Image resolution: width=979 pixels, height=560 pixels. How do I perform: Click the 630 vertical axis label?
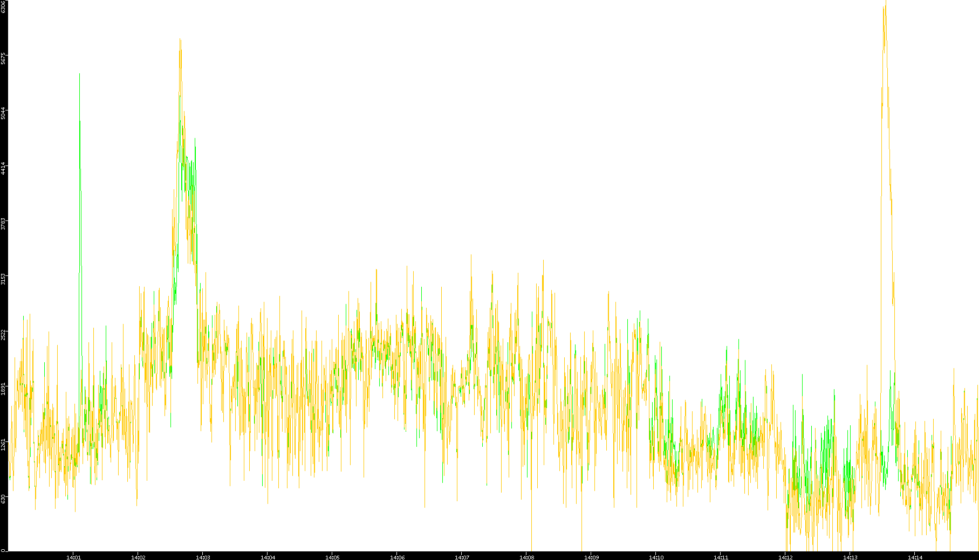tap(3, 500)
